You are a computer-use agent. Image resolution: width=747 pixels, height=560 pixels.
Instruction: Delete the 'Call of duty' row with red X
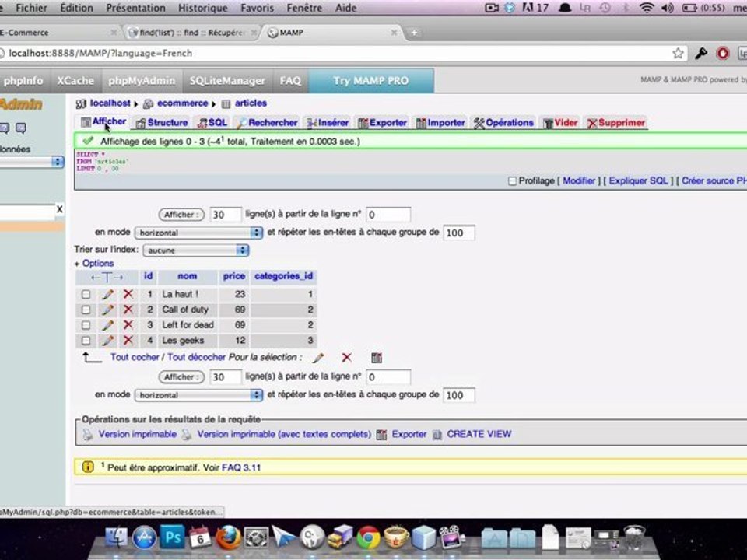click(128, 310)
